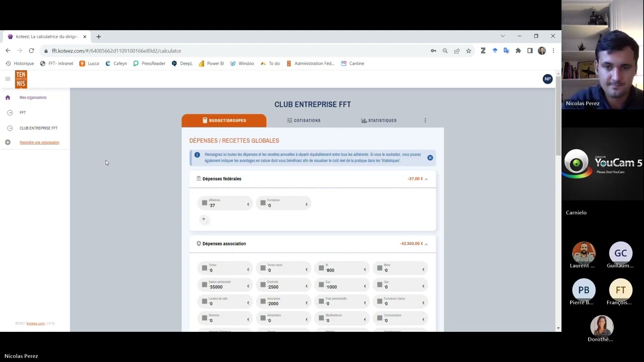Click the minus circle icon beside CLUB ENTREPRISE FFT

(10, 128)
